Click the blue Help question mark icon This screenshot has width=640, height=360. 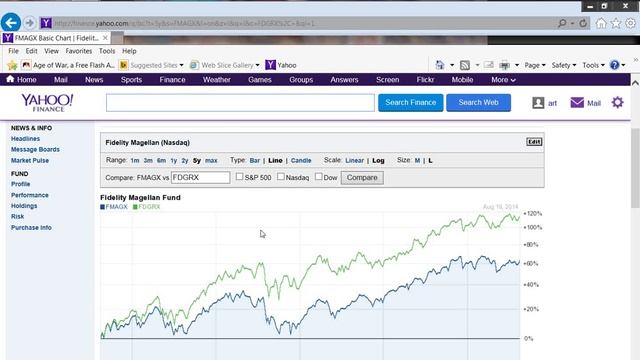pyautogui.click(x=614, y=65)
